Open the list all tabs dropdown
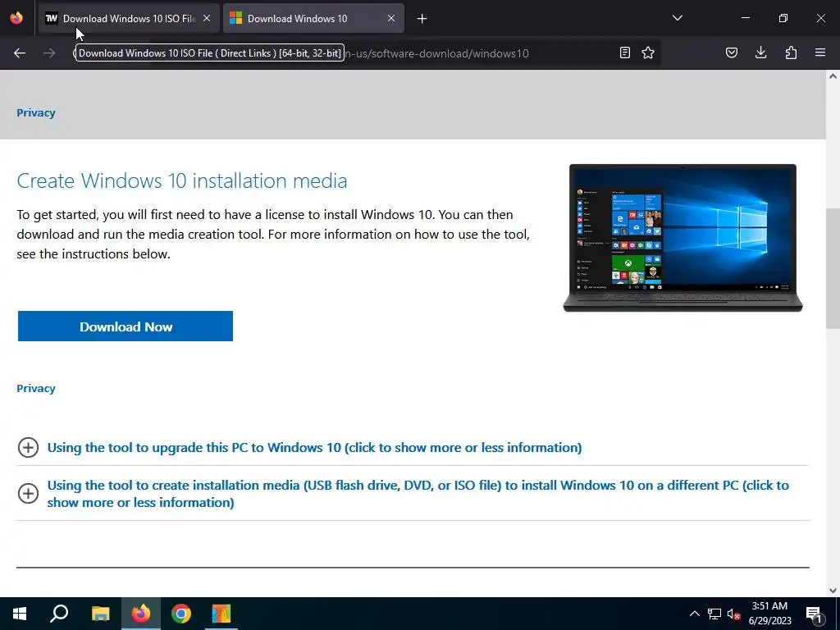The image size is (840, 630). [677, 18]
